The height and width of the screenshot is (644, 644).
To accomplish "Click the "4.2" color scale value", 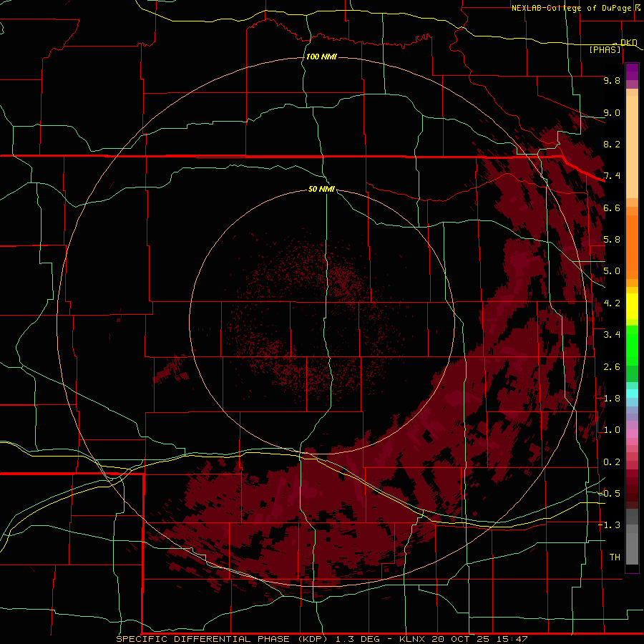I will 612,303.
